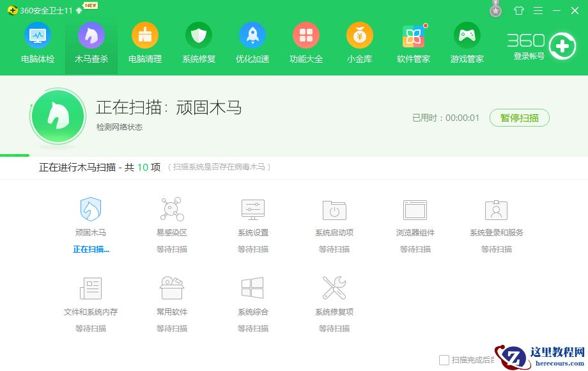Viewport: 588px width, 371px height.
Task: Open the hamburger main menu
Action: pyautogui.click(x=538, y=10)
